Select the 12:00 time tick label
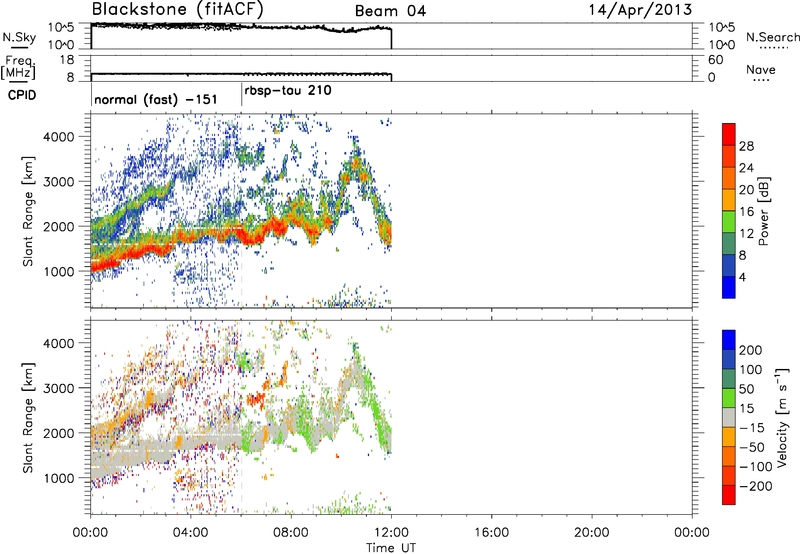The width and height of the screenshot is (800, 554). click(x=391, y=533)
